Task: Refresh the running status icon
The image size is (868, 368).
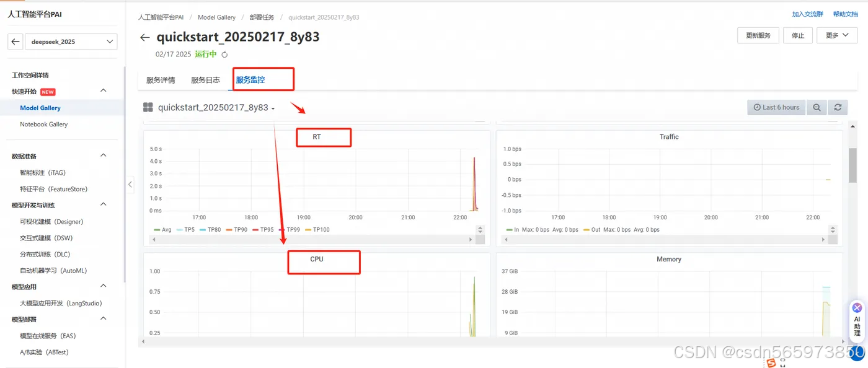Action: 224,55
